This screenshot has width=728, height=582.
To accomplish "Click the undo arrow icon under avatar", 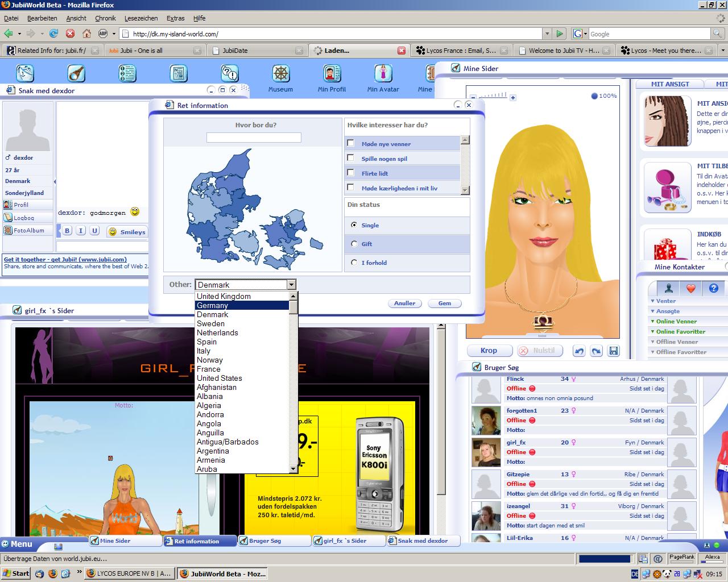I will click(579, 351).
